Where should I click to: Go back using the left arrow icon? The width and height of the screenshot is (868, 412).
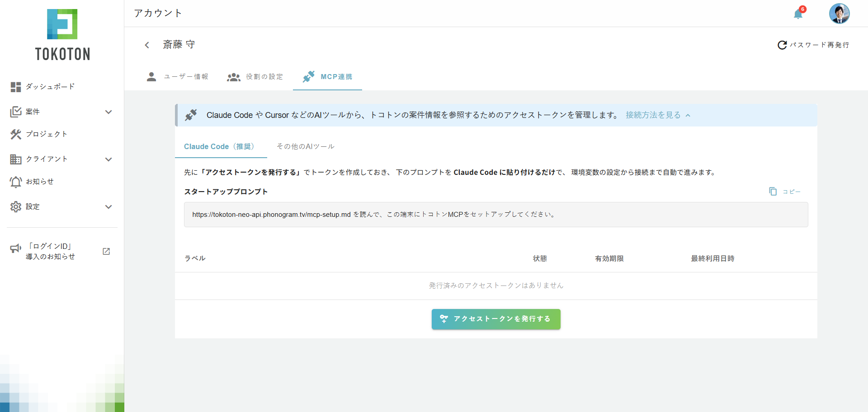pyautogui.click(x=147, y=45)
